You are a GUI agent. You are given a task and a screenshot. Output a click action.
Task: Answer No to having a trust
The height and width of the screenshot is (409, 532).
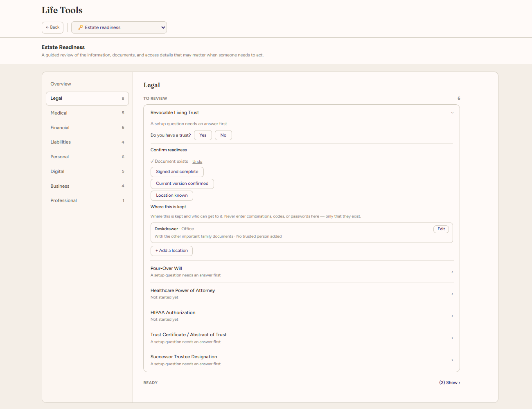coord(223,135)
